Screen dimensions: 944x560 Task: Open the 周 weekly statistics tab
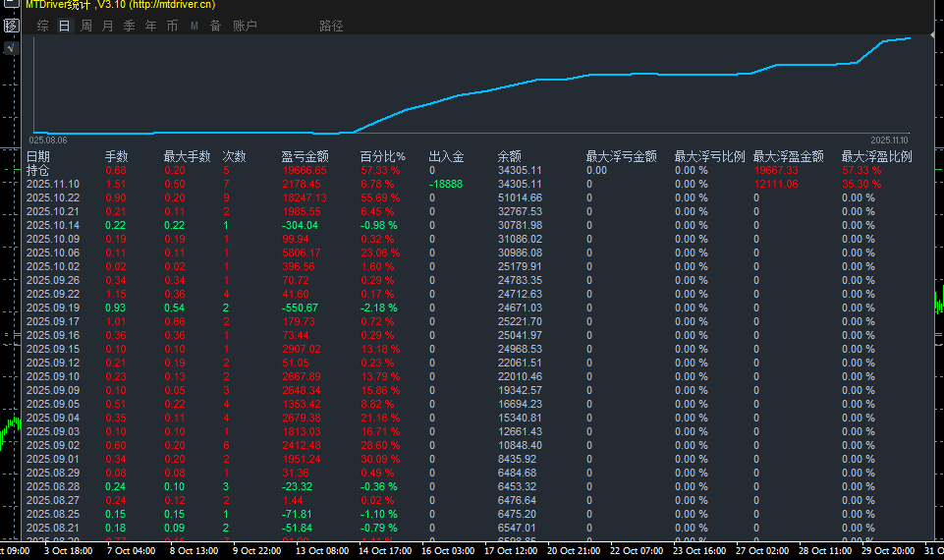coord(86,27)
